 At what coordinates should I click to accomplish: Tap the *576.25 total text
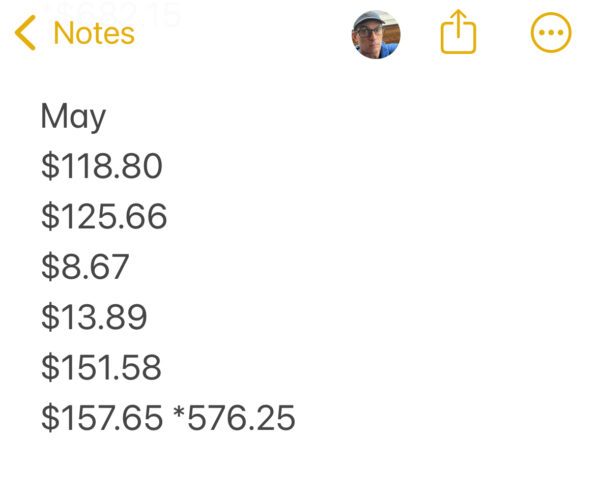tap(234, 417)
